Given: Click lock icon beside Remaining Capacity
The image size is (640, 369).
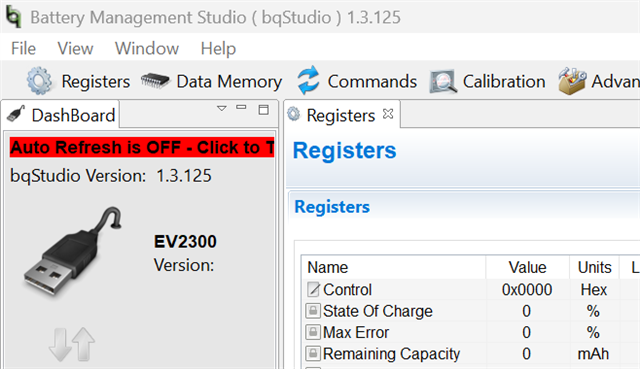Looking at the screenshot, I should 313,353.
